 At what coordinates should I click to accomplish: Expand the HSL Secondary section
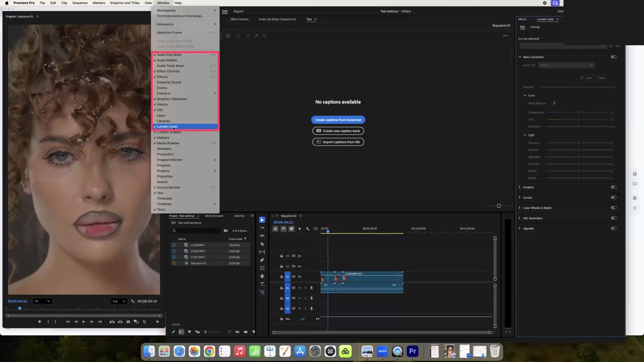coord(520,218)
